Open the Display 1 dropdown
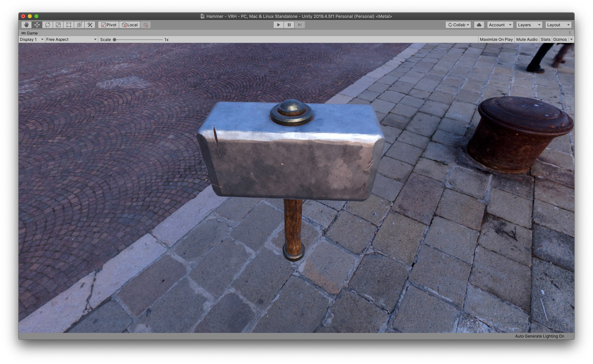The width and height of the screenshot is (593, 364). pyautogui.click(x=32, y=39)
